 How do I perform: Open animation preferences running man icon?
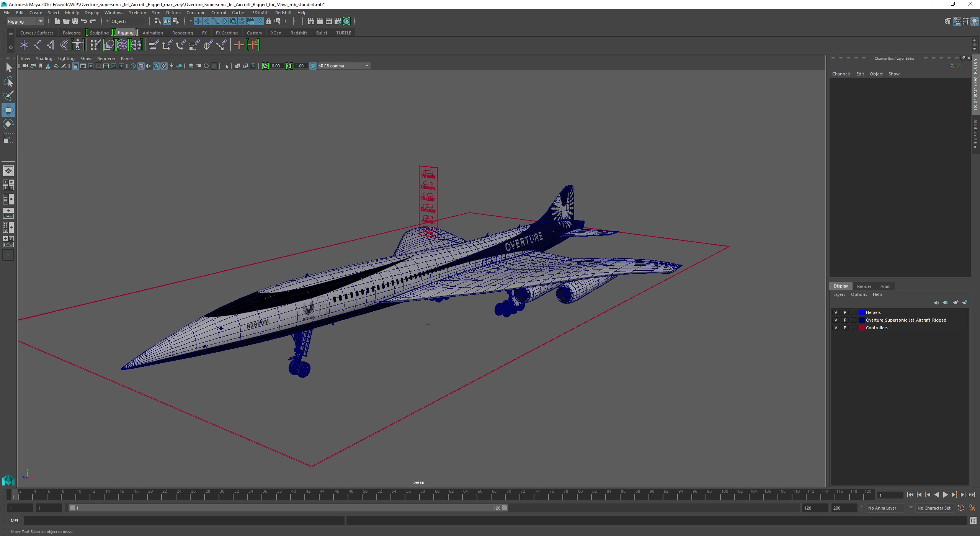[x=972, y=508]
